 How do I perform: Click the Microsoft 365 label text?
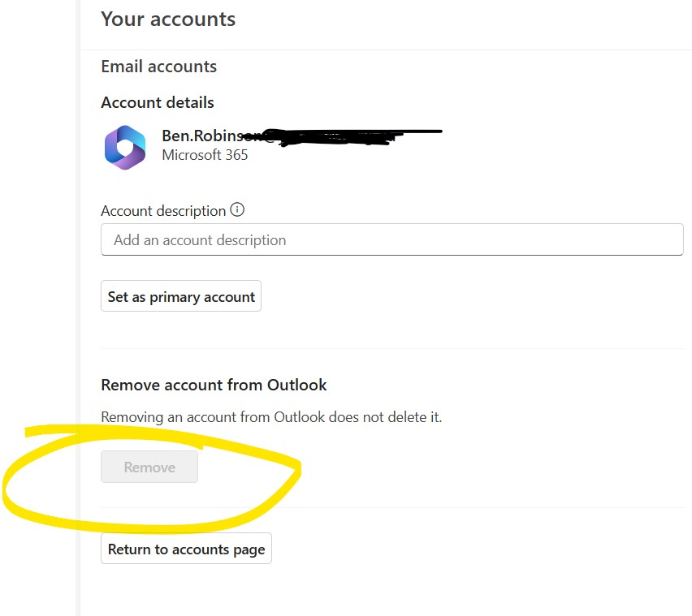205,155
